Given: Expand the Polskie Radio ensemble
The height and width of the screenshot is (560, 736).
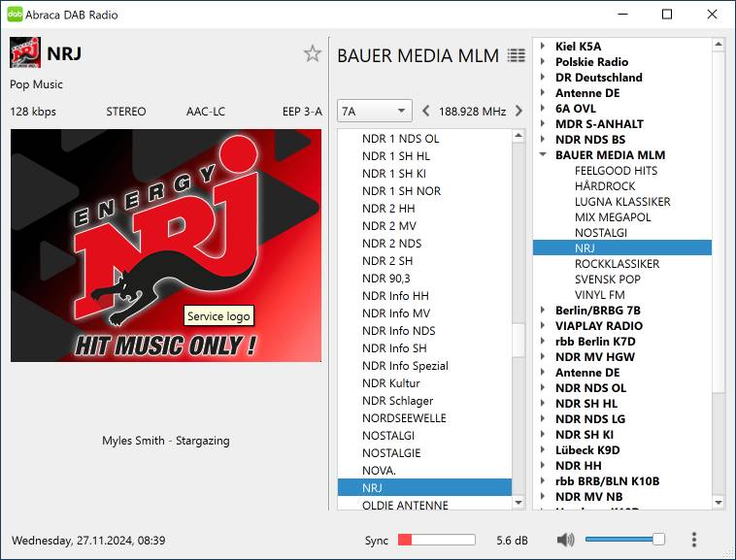Looking at the screenshot, I should pos(543,62).
